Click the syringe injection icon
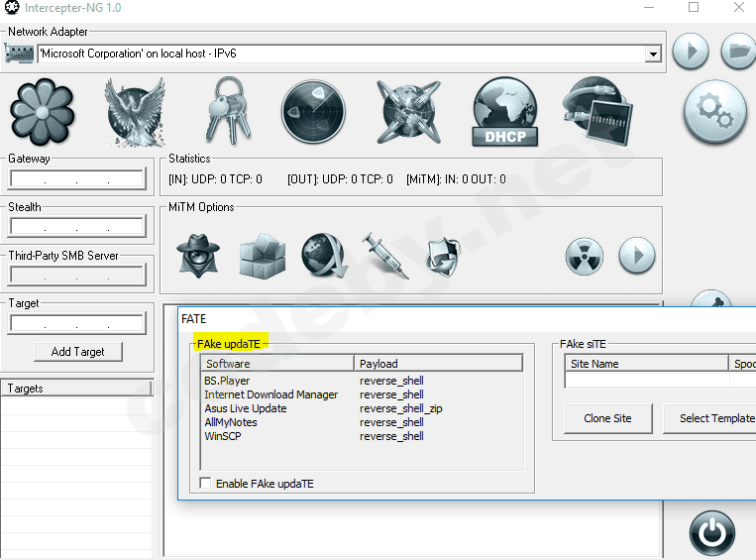Viewport: 756px width, 560px height. click(384, 256)
